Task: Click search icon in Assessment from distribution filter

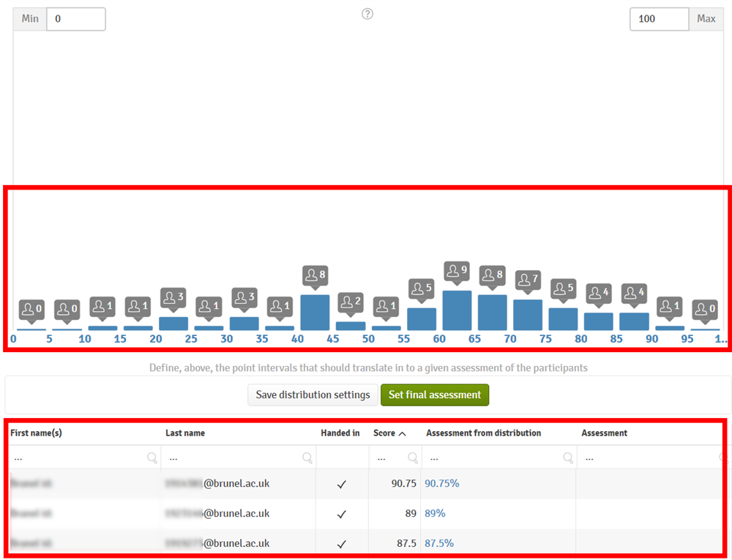Action: (568, 458)
